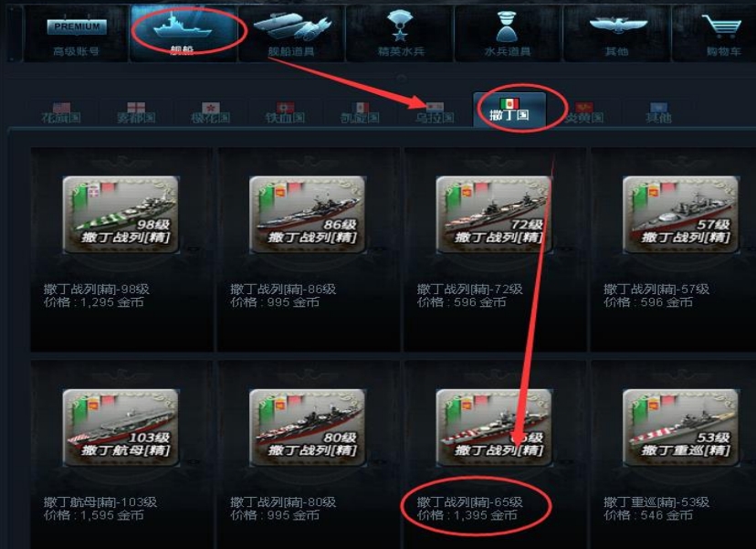This screenshot has height=549, width=756.
Task: Click the 98级 撒丁战列 ship thumbnail
Action: click(121, 214)
